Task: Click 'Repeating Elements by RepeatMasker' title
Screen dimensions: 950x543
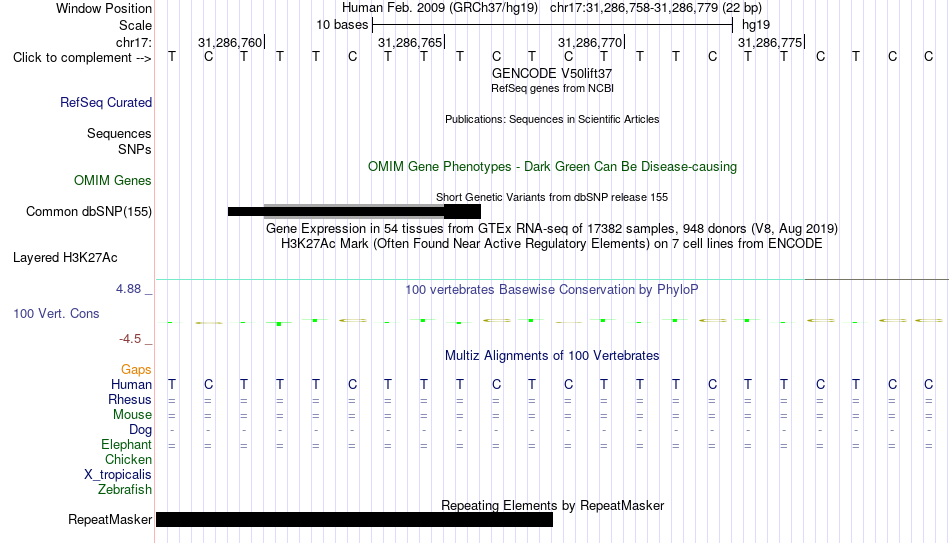Action: [x=552, y=505]
